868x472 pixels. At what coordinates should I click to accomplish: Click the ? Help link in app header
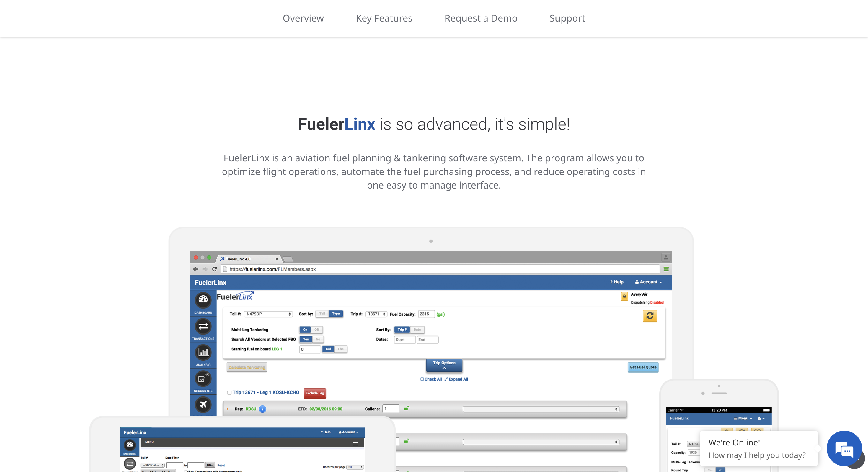[x=617, y=282]
